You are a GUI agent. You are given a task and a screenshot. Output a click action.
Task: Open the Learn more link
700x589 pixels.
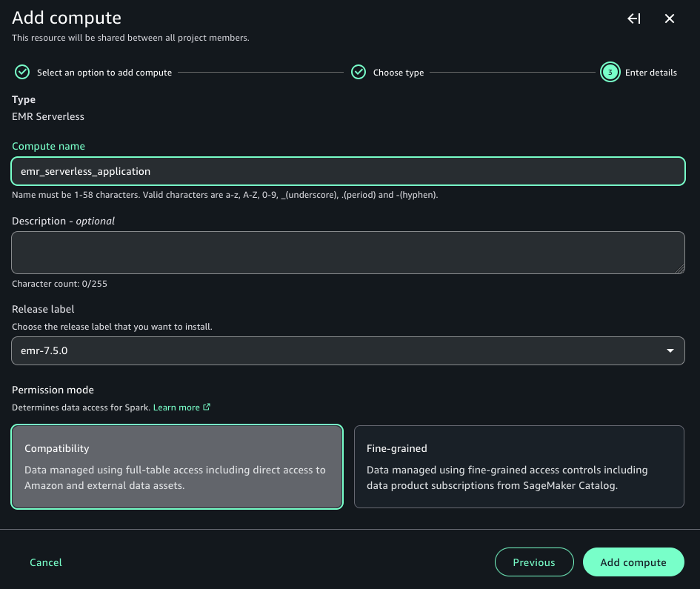pyautogui.click(x=176, y=407)
